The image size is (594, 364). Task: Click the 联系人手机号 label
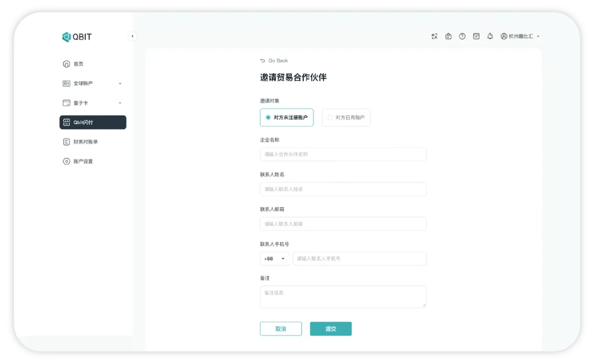(x=274, y=244)
